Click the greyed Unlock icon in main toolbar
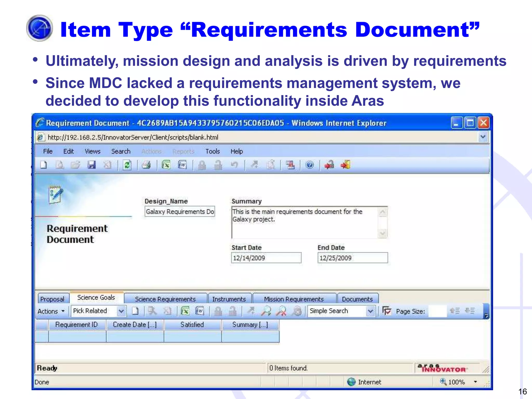 coord(218,165)
